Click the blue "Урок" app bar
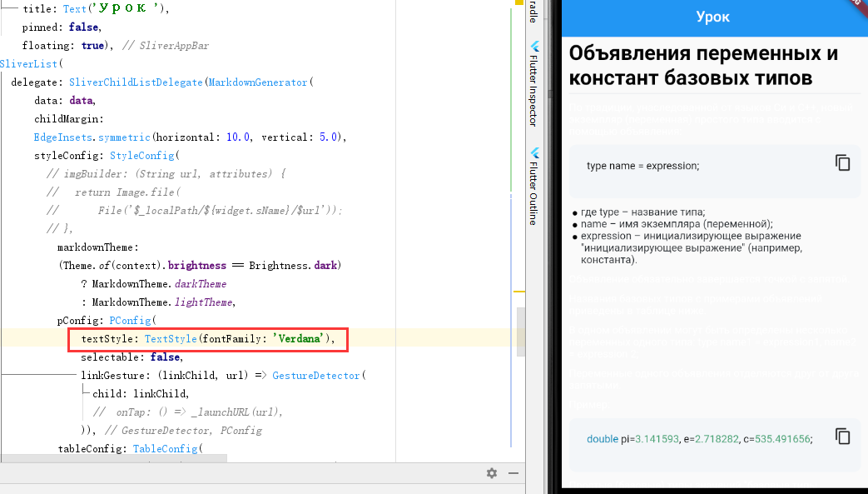The width and height of the screenshot is (868, 494). point(714,17)
